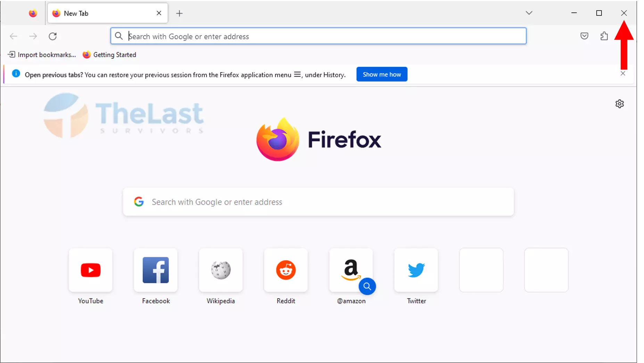Click the last empty shortcut tile
The width and height of the screenshot is (644, 363).
coord(546,270)
